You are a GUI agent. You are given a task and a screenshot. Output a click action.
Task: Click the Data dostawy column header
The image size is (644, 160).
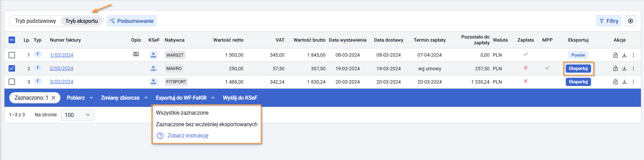tap(388, 40)
